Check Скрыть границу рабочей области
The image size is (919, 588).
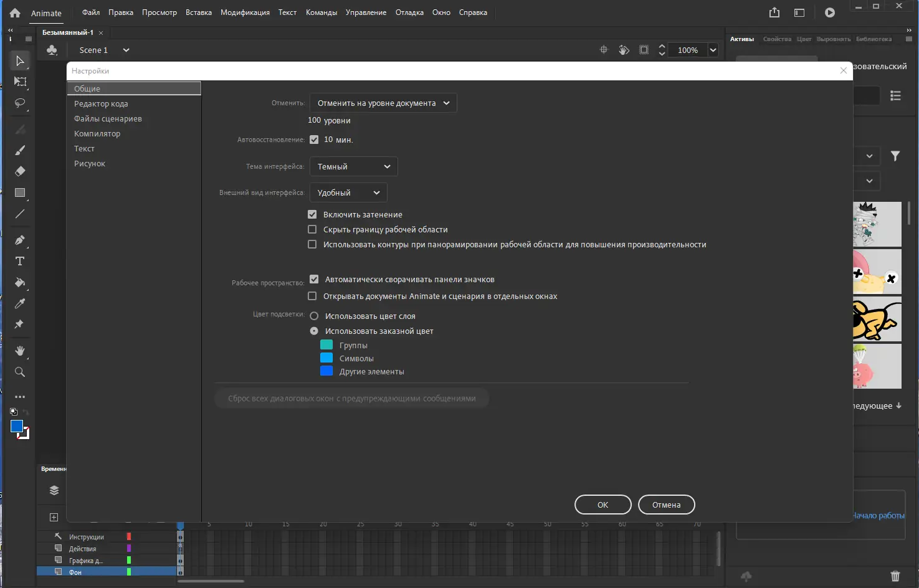coord(312,229)
